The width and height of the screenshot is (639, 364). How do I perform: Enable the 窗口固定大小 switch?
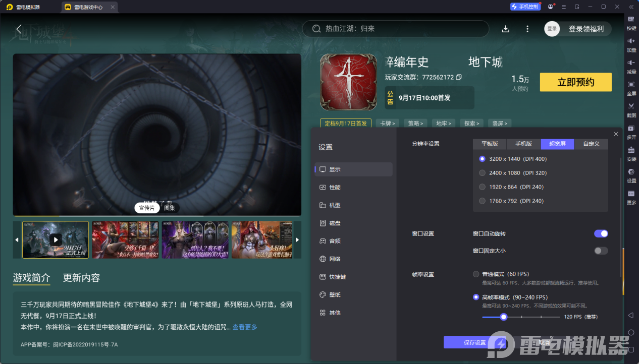pyautogui.click(x=601, y=251)
